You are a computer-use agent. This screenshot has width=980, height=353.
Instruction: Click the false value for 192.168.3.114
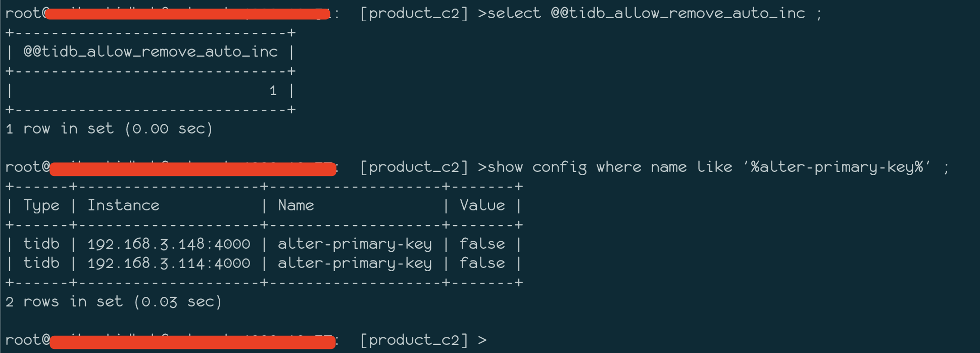[x=482, y=263]
